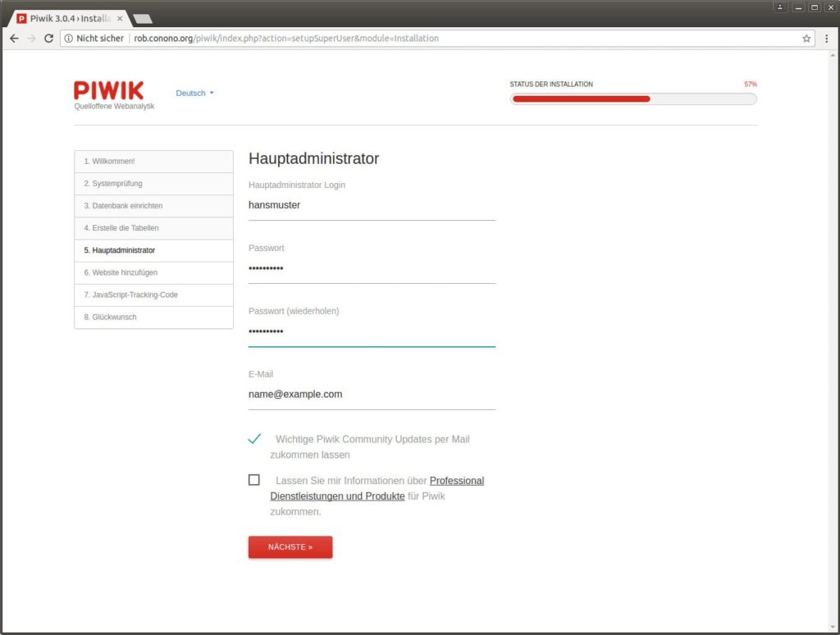Click the scrollbar down arrow
The image size is (840, 635).
click(x=833, y=627)
